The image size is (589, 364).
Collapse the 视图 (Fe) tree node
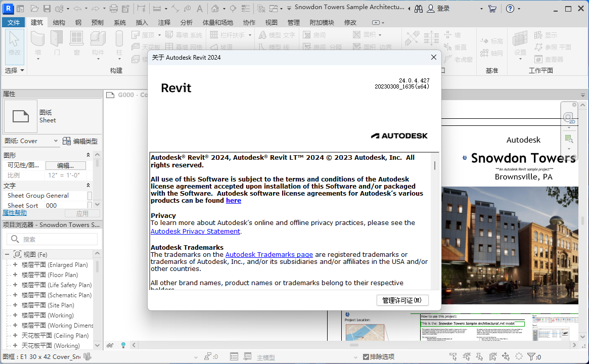tap(7, 254)
